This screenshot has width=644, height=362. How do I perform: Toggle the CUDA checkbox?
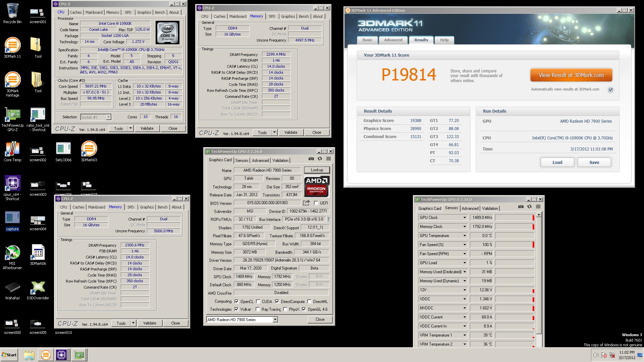258,301
